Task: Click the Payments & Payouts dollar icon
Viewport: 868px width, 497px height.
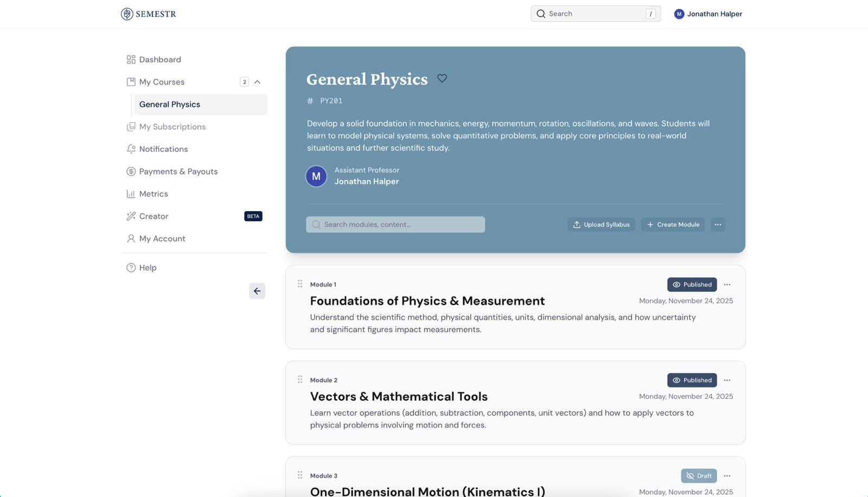Action: (131, 171)
